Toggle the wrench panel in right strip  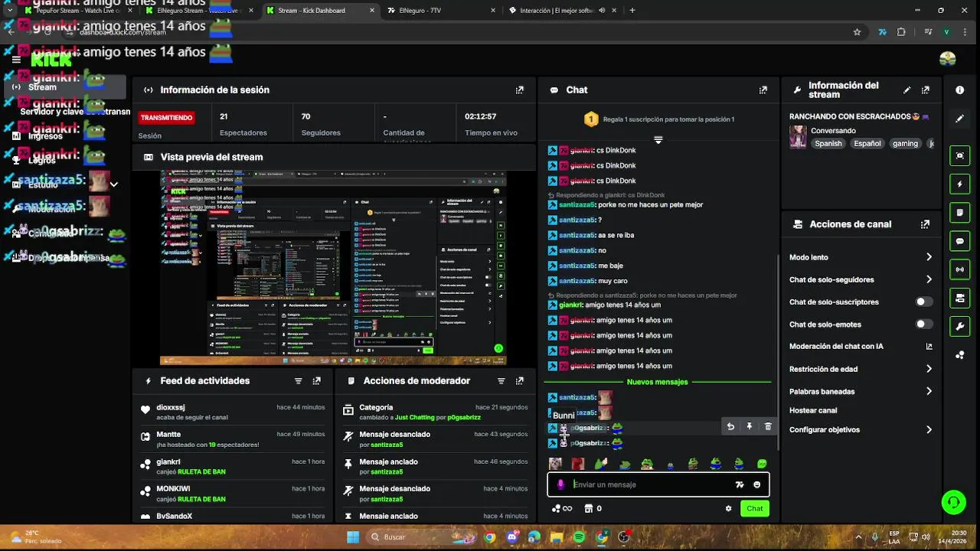[960, 326]
